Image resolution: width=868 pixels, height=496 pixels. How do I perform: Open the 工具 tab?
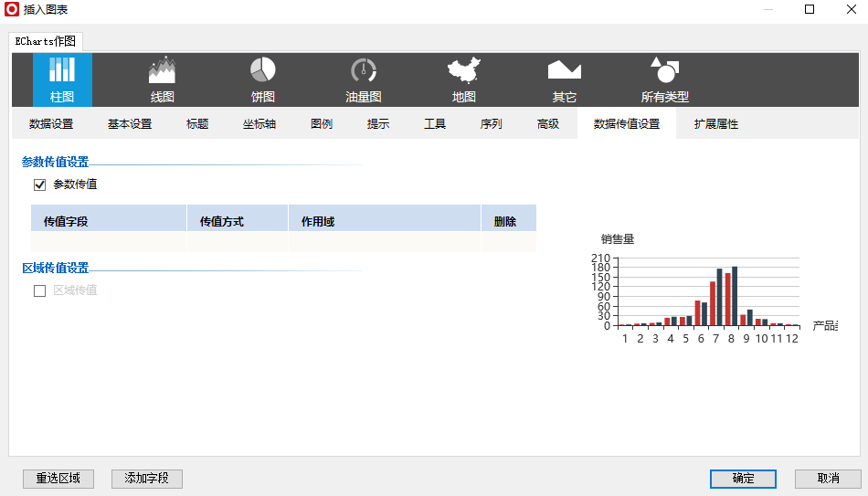click(435, 123)
